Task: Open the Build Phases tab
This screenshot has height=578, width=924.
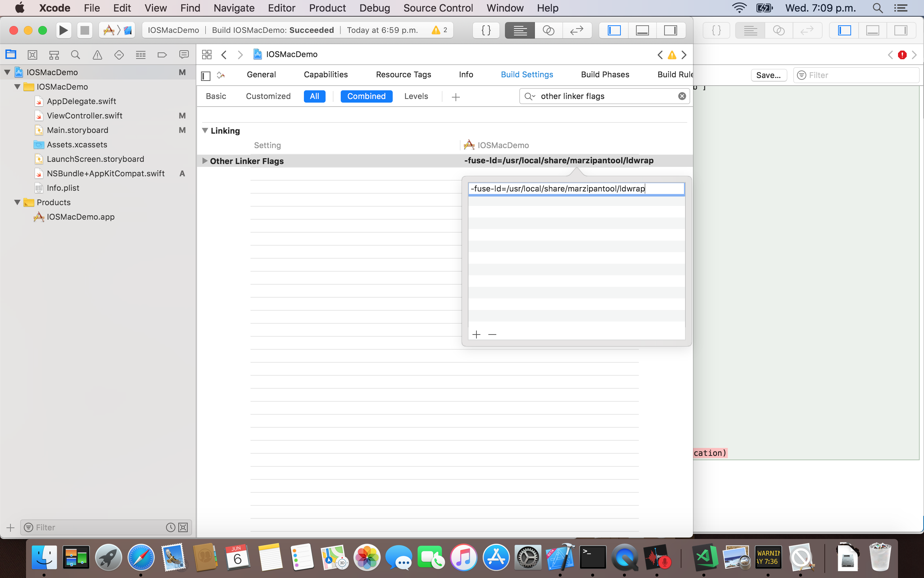Action: click(605, 74)
